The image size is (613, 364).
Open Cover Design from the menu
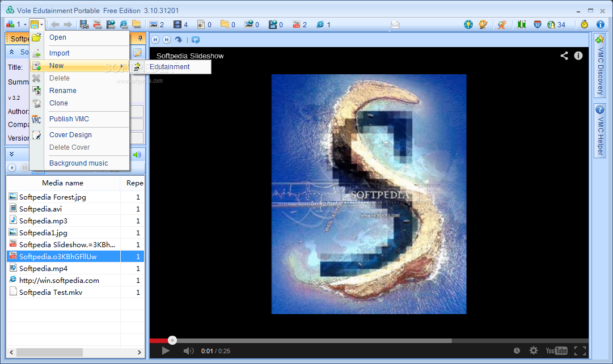[70, 135]
